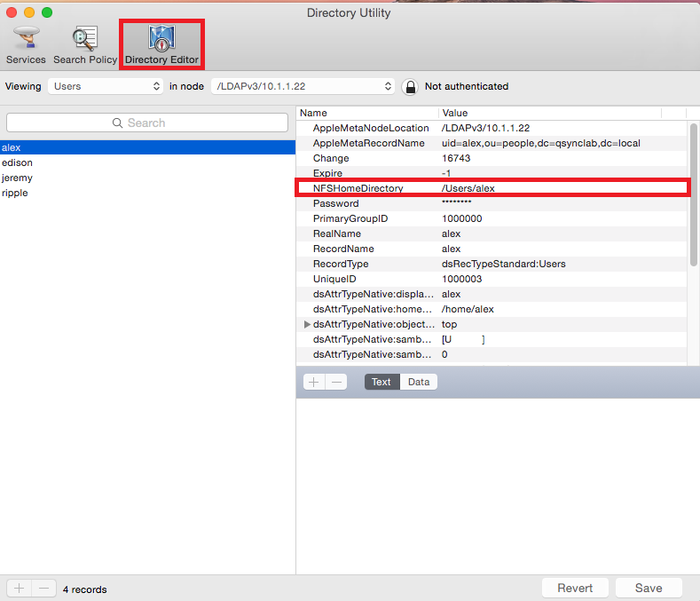
Task: Click the Name column header
Action: pyautogui.click(x=367, y=113)
